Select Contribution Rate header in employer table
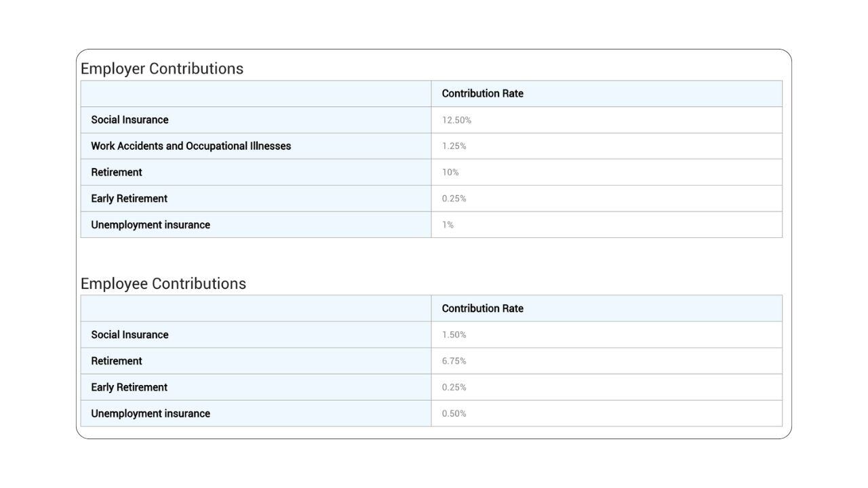The width and height of the screenshot is (868, 488). 482,94
